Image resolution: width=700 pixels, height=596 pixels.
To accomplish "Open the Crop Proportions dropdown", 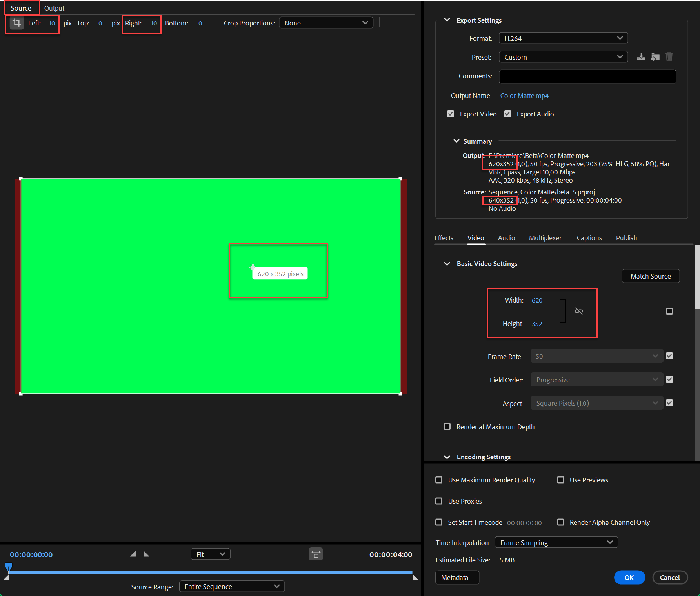I will 325,22.
